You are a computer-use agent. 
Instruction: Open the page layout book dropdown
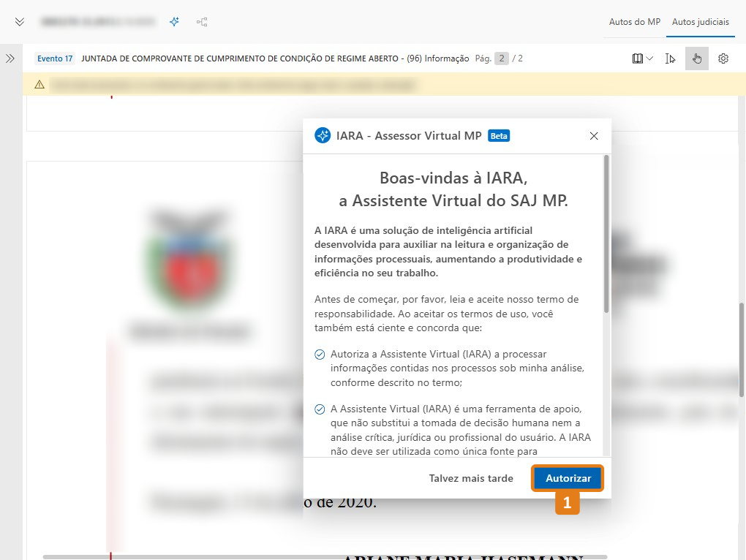pos(642,58)
